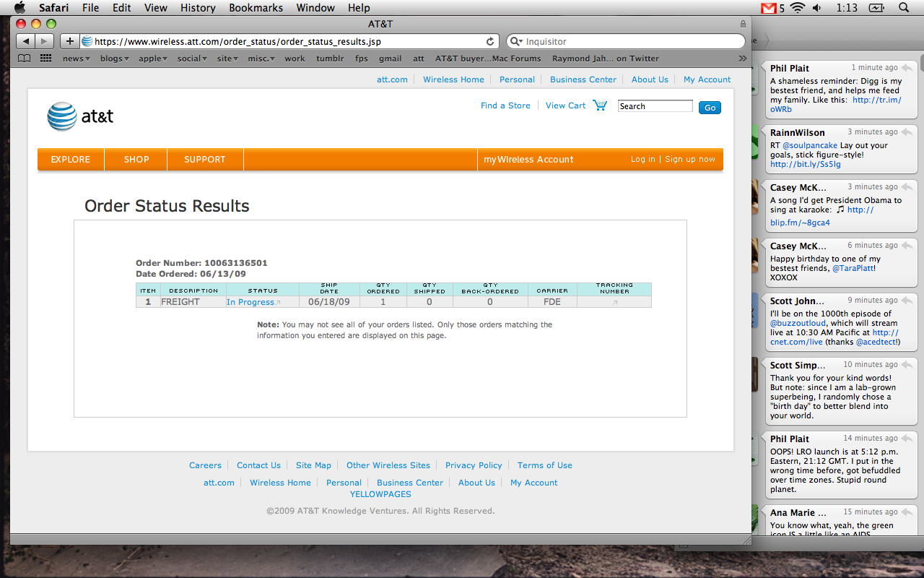The height and width of the screenshot is (578, 924).
Task: Click the Go search button
Action: click(710, 107)
